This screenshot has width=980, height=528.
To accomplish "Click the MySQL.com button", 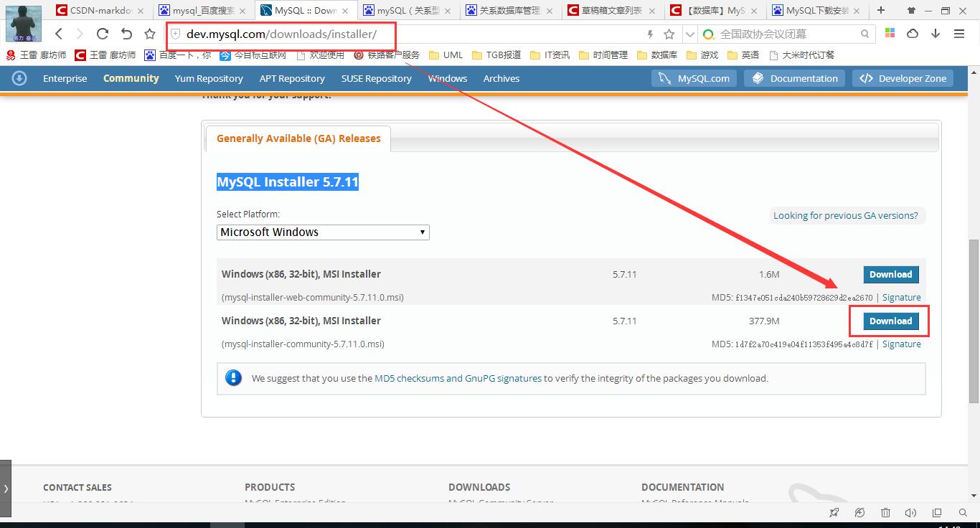I will pyautogui.click(x=694, y=78).
